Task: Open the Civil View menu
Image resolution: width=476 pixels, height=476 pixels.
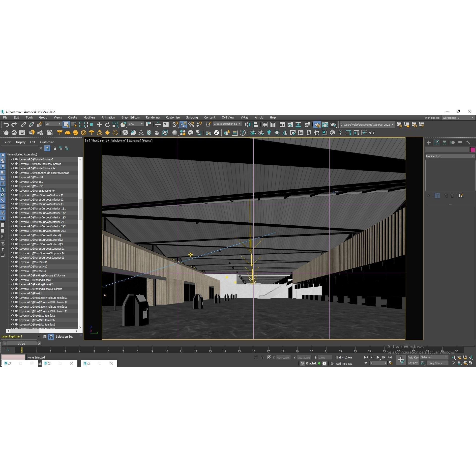Action: (228, 118)
